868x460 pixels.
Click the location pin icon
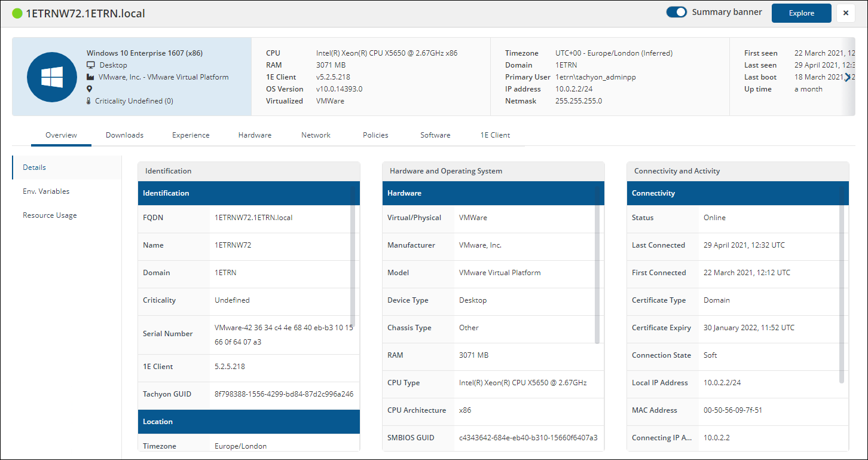click(90, 89)
